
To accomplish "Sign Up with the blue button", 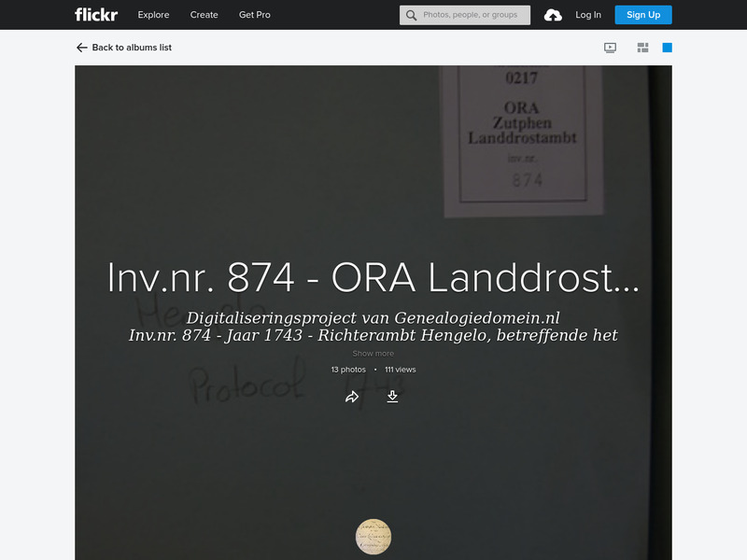I will pyautogui.click(x=642, y=15).
